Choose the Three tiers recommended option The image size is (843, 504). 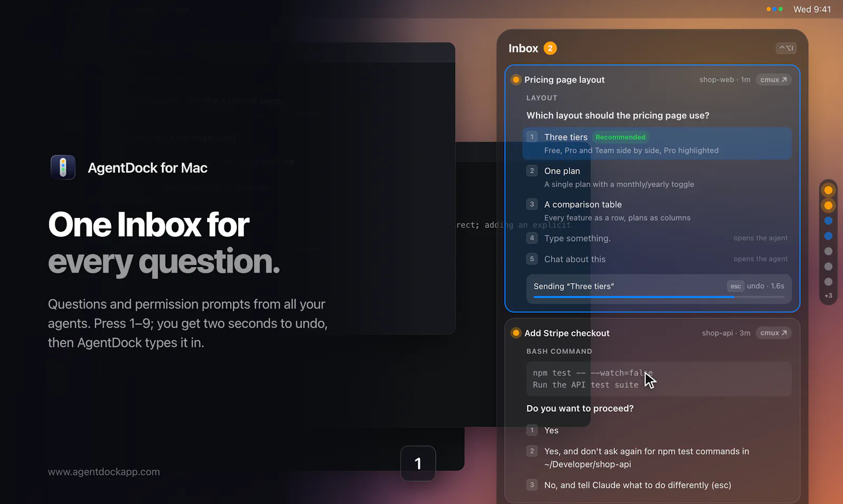[x=657, y=143]
